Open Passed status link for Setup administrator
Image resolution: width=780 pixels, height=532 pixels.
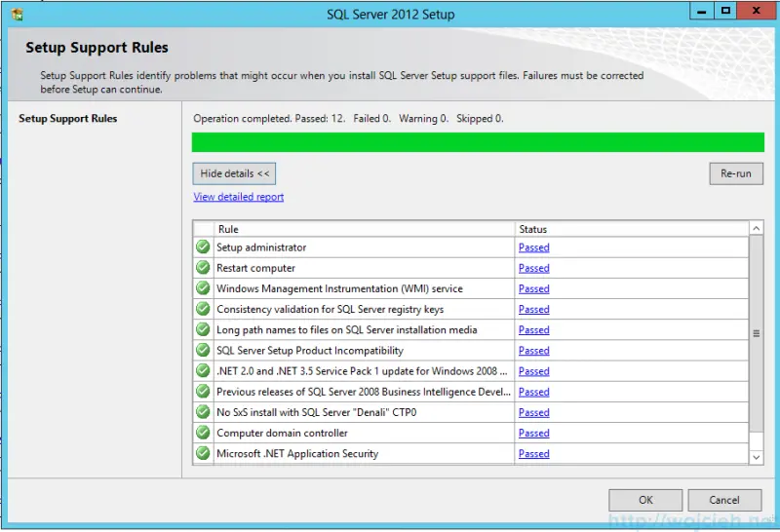pos(533,247)
